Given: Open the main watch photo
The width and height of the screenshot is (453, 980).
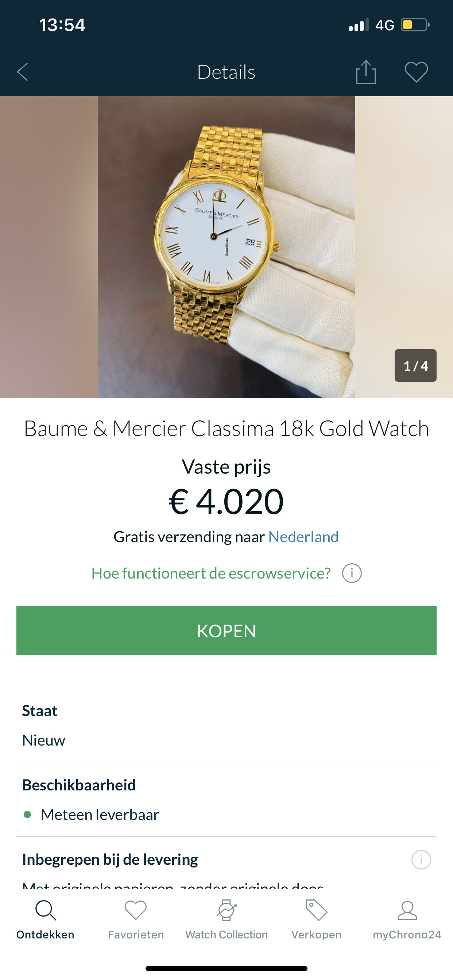Looking at the screenshot, I should pos(226,247).
